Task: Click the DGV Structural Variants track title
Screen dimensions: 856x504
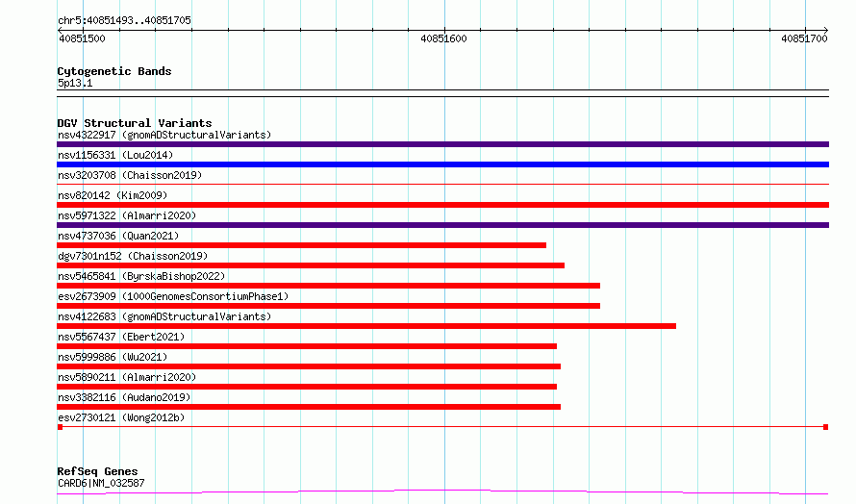Action: tap(135, 123)
